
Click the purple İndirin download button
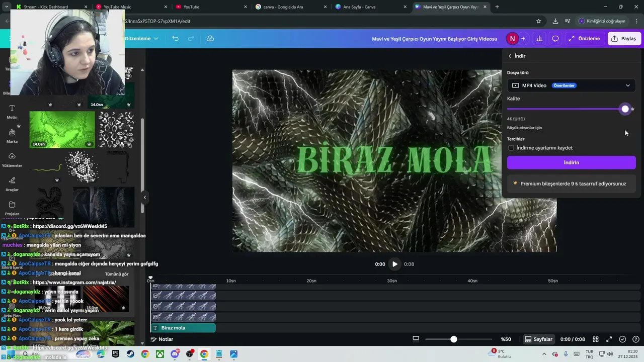tap(571, 162)
